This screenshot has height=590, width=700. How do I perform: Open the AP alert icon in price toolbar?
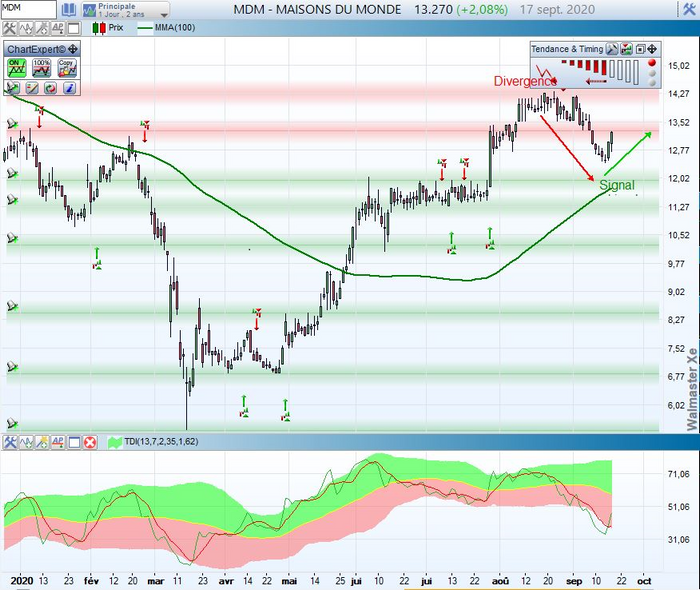click(x=58, y=28)
